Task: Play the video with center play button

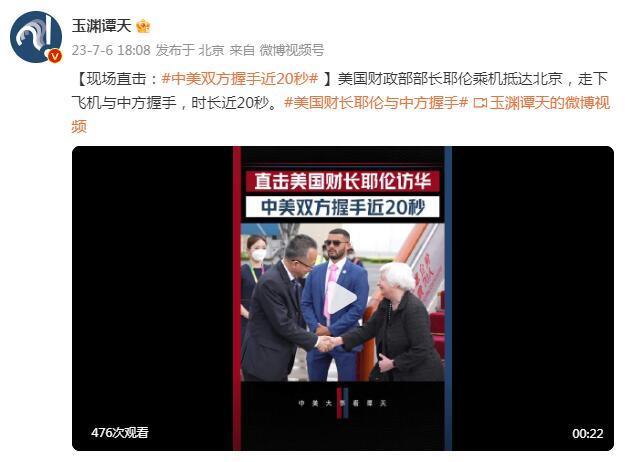Action: coord(342,298)
